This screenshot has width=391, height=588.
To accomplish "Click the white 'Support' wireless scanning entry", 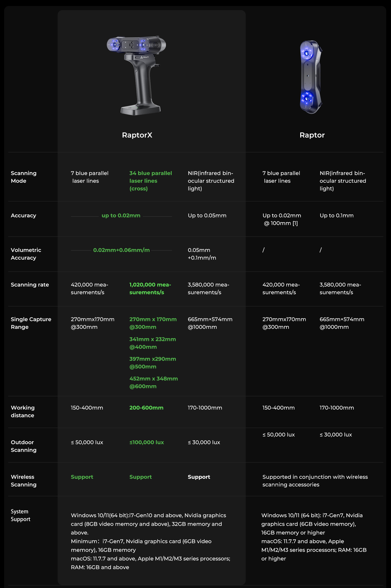I will tap(199, 477).
